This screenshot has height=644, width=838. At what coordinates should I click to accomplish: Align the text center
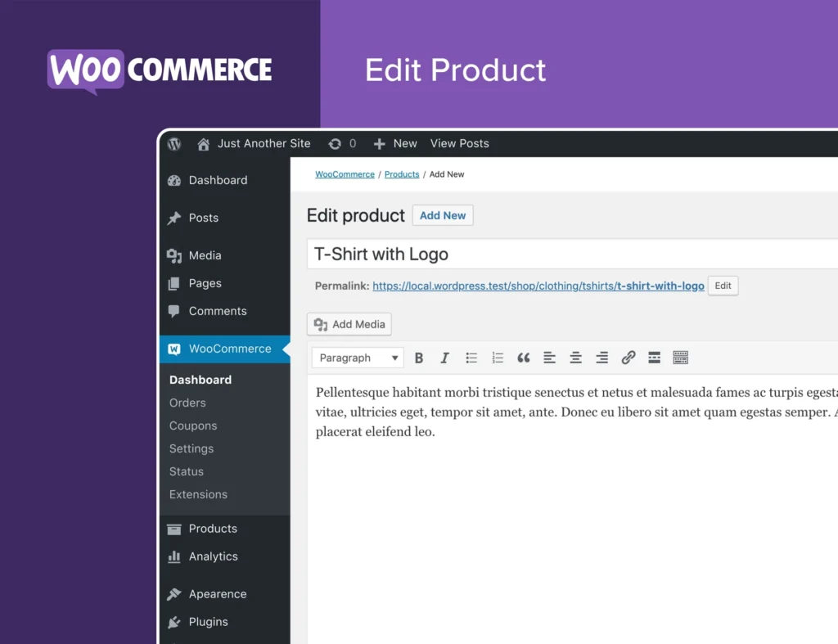tap(575, 358)
